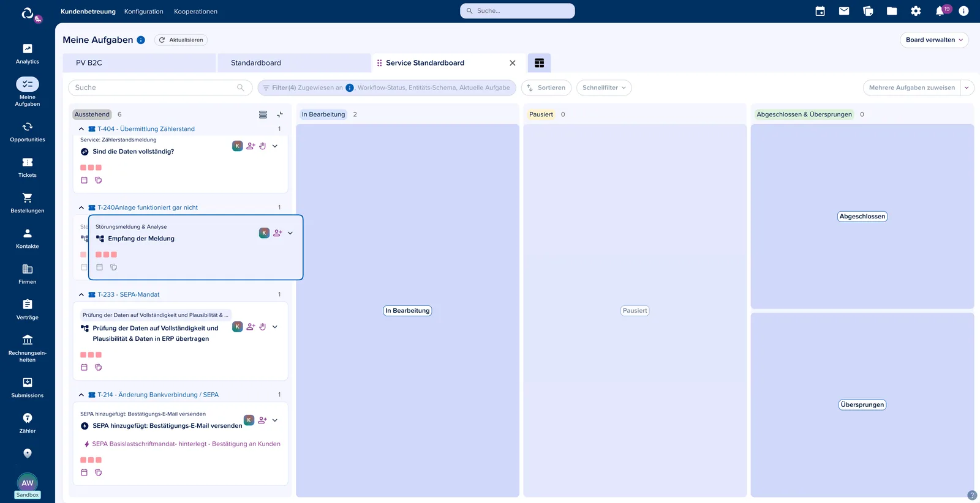
Task: Open Zähler in the sidebar
Action: [x=28, y=423]
